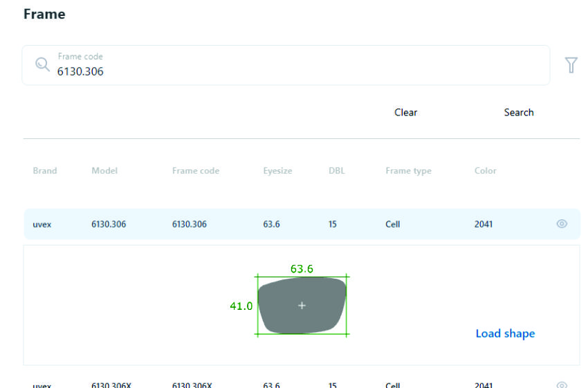Click the magnifier icon in the search field
This screenshot has height=388, width=588.
pos(43,65)
